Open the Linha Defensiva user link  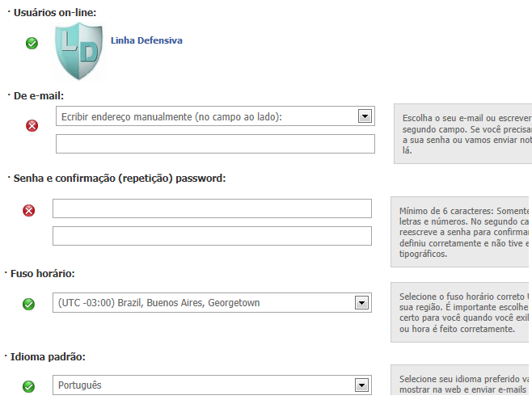(x=146, y=40)
